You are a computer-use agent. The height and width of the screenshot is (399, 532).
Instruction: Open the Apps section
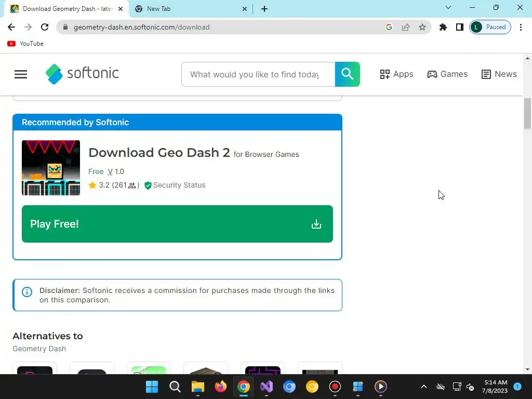coord(396,74)
